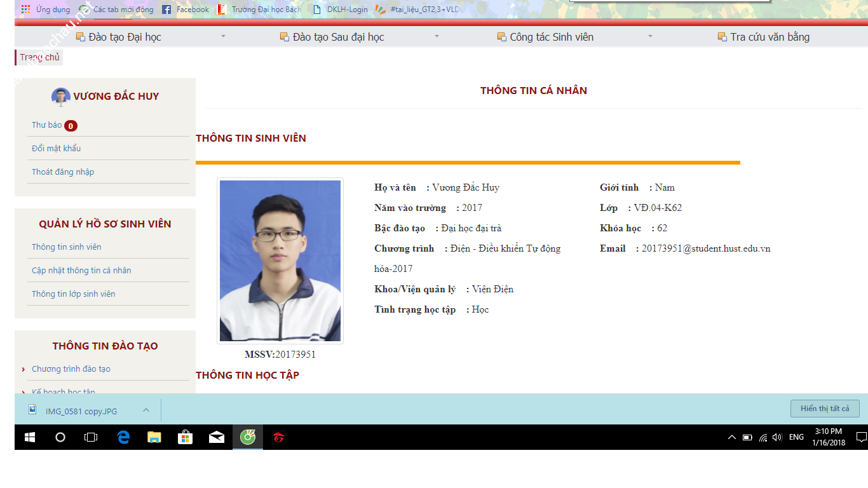
Task: Open Cập nhật thông tin cá nhân link
Action: (x=81, y=271)
